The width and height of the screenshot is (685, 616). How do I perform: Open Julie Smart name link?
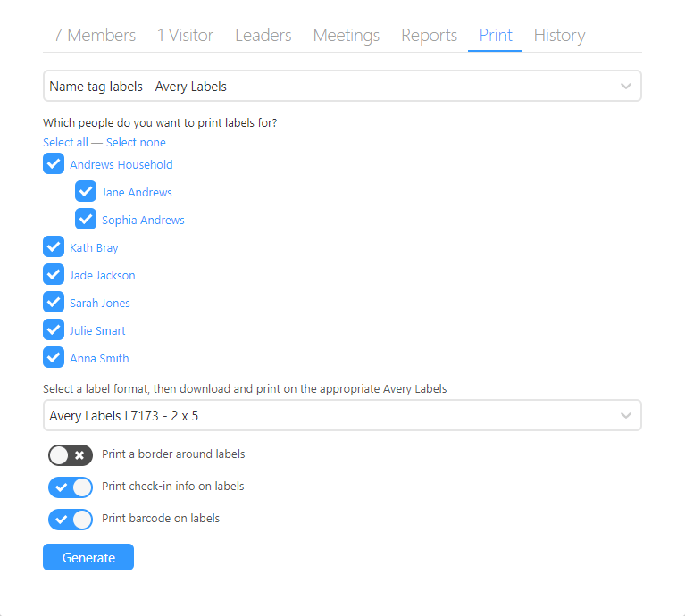coord(97,331)
